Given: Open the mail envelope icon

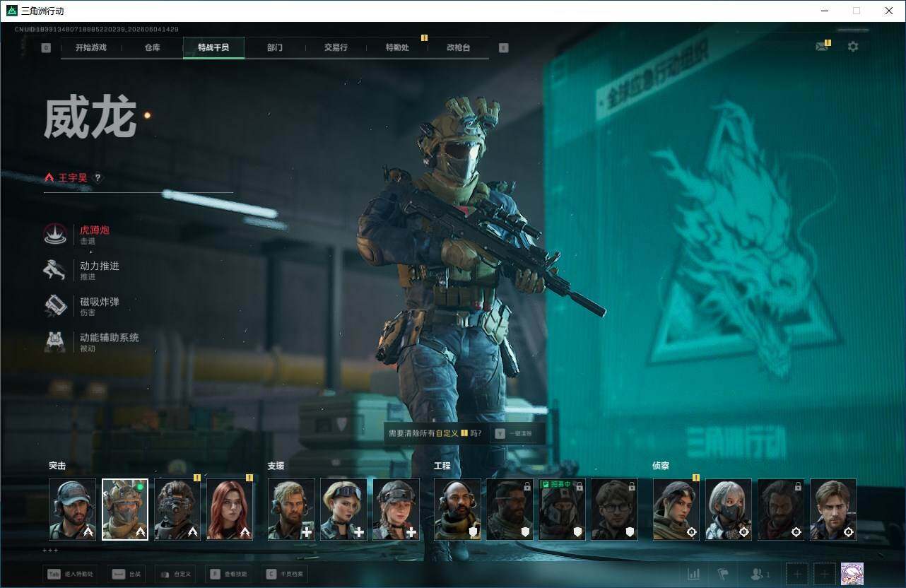Looking at the screenshot, I should tap(821, 47).
